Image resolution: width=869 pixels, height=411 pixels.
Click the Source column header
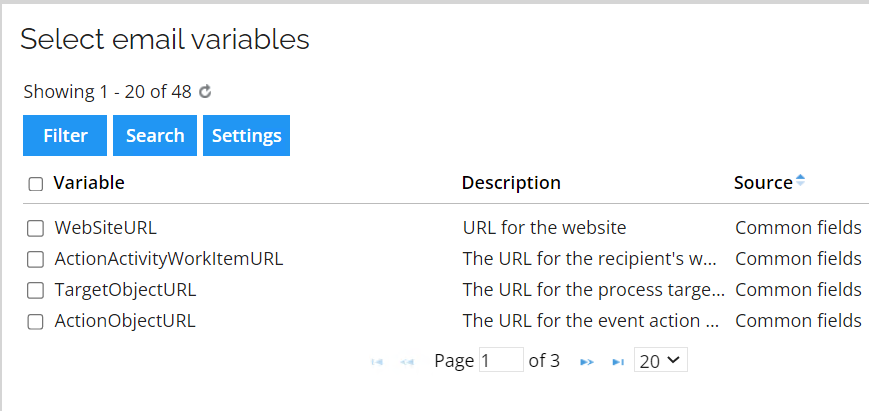pyautogui.click(x=763, y=183)
